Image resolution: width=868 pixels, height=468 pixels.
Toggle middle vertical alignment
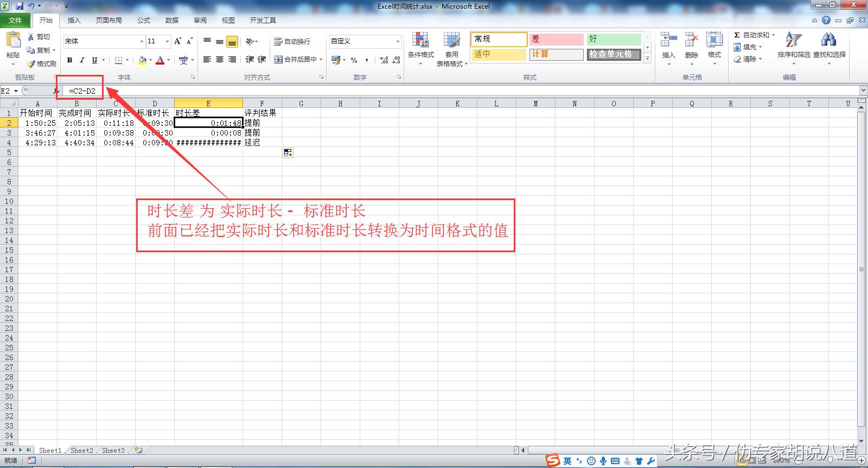point(219,41)
